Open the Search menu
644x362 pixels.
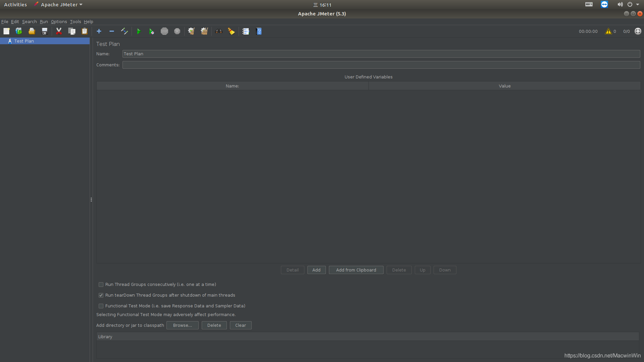coord(29,22)
